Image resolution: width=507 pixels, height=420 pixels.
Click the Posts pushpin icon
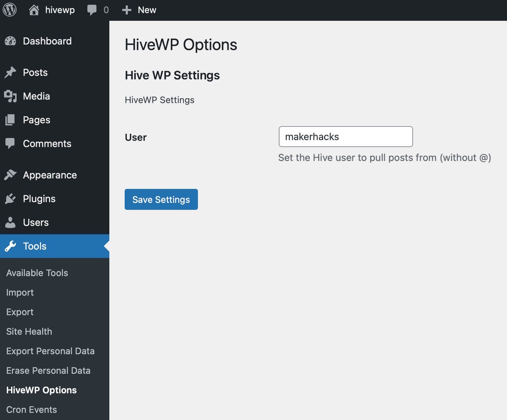point(10,73)
